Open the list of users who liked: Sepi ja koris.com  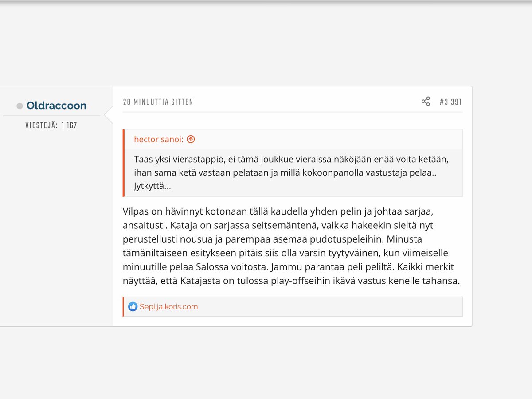click(x=168, y=306)
